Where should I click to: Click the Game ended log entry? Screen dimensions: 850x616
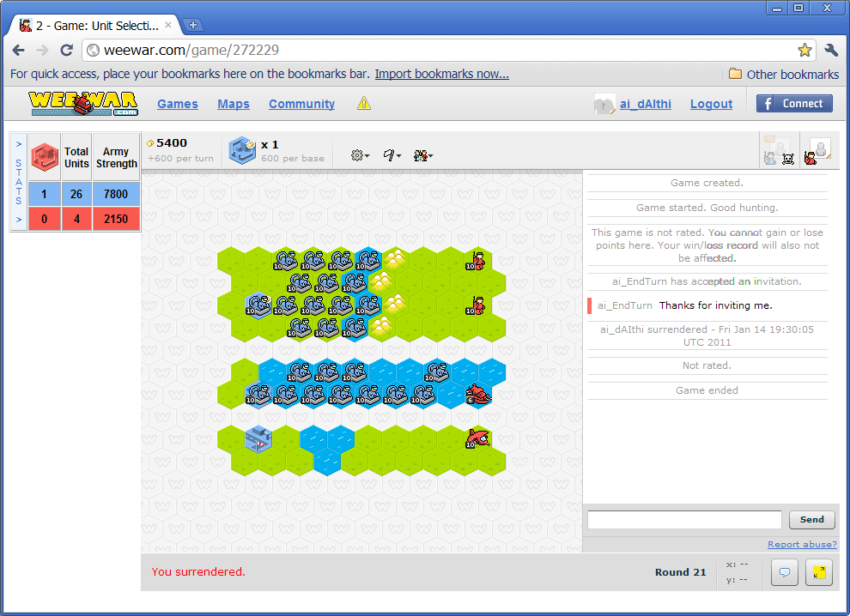pyautogui.click(x=707, y=390)
